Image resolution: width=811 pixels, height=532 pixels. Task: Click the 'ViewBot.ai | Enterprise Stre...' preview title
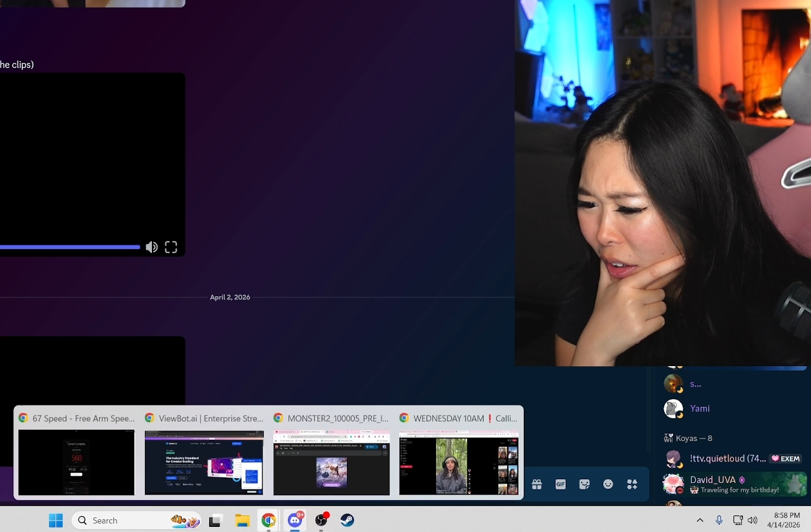pos(211,418)
